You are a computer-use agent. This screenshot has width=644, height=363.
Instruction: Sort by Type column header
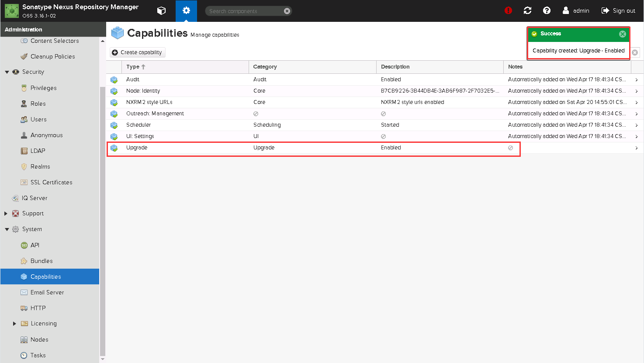click(185, 67)
